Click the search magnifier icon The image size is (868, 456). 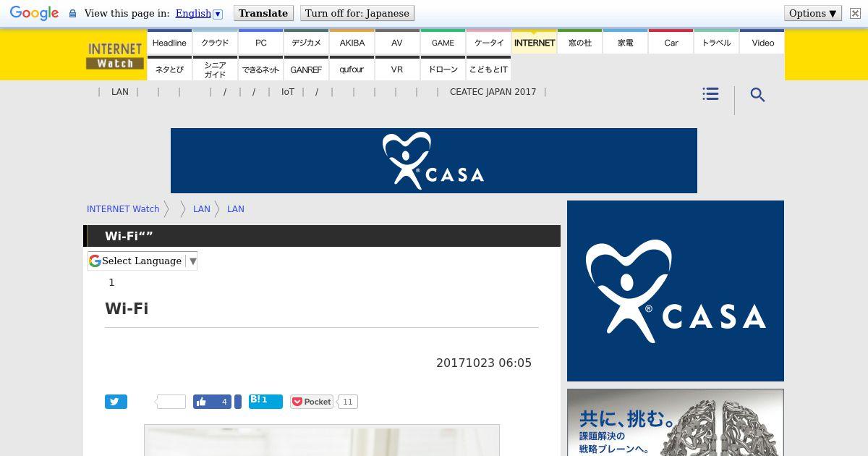(757, 95)
